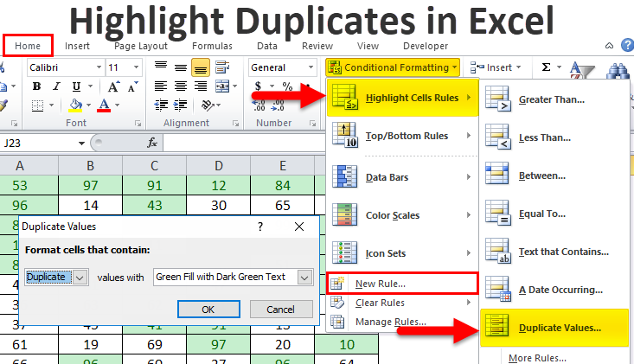Toggle Top Align vertical alignment
The width and height of the screenshot is (634, 364).
[161, 67]
